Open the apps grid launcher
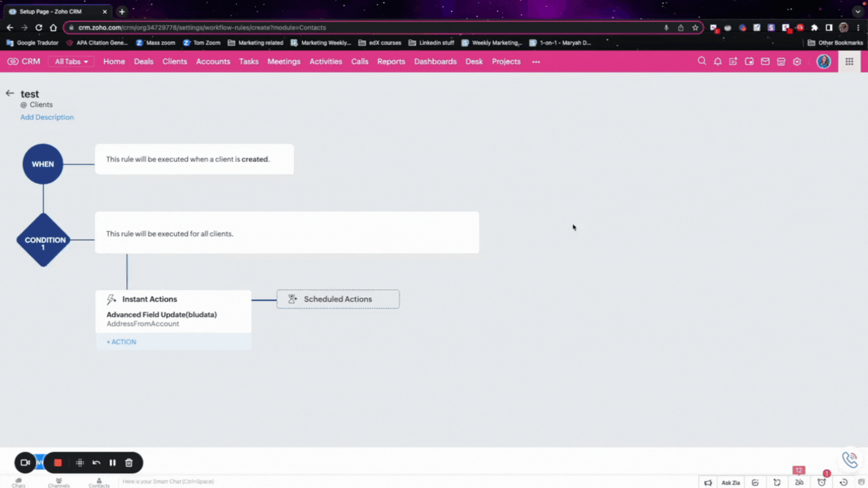This screenshot has width=868, height=488. (x=849, y=61)
